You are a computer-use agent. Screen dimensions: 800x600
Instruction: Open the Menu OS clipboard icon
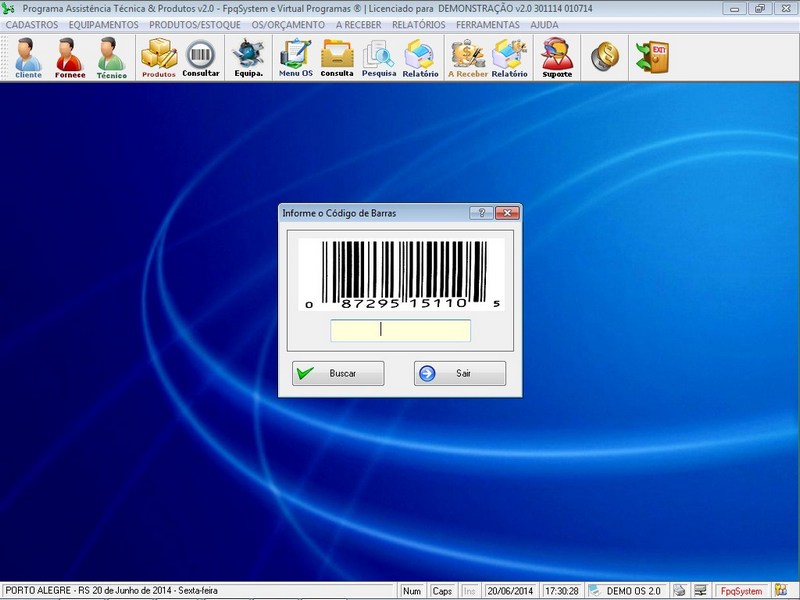[x=295, y=58]
